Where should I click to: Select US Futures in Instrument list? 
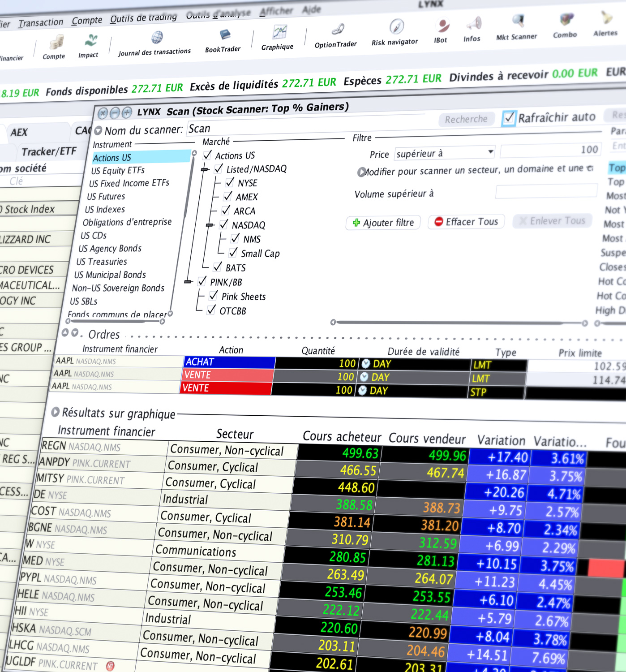click(106, 197)
